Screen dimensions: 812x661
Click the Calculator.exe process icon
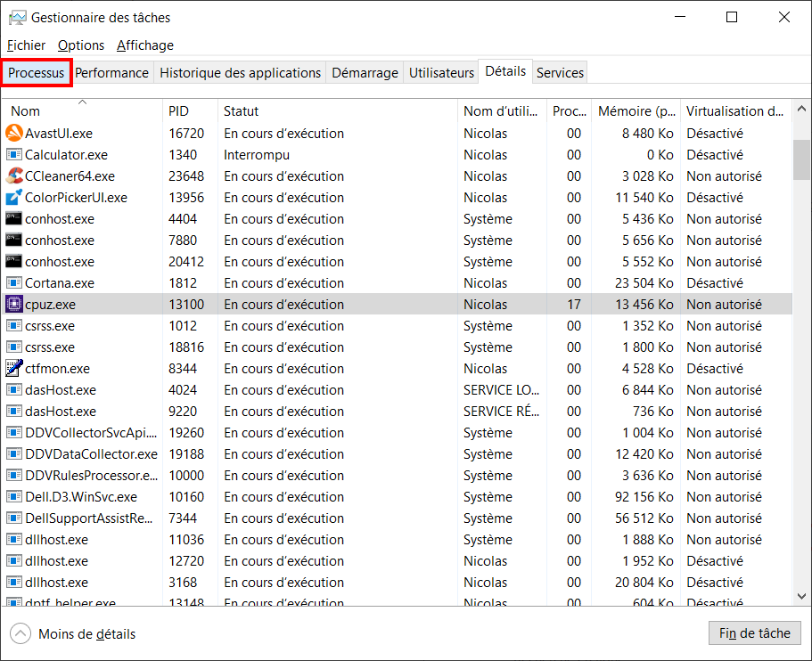(14, 154)
